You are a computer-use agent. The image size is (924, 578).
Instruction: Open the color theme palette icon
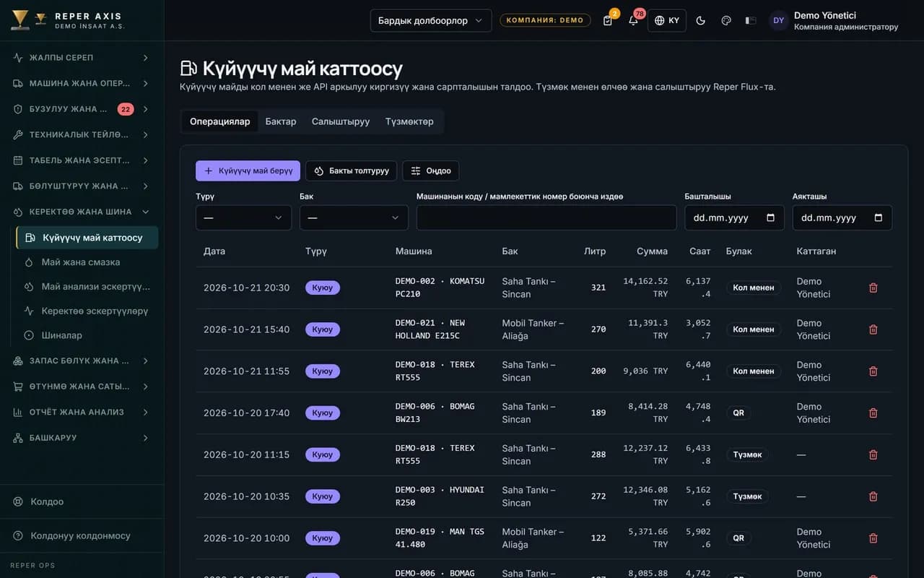click(x=726, y=20)
